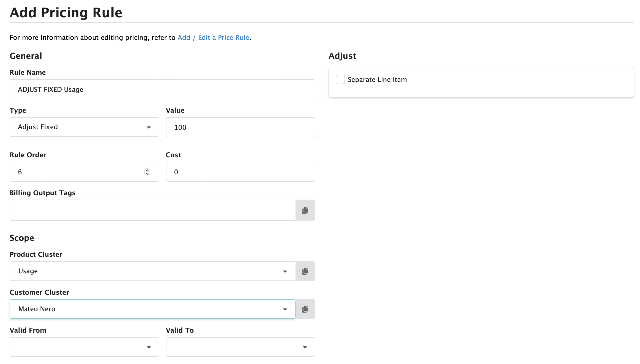Select the Rule Name field
The height and width of the screenshot is (364, 640).
pyautogui.click(x=162, y=89)
